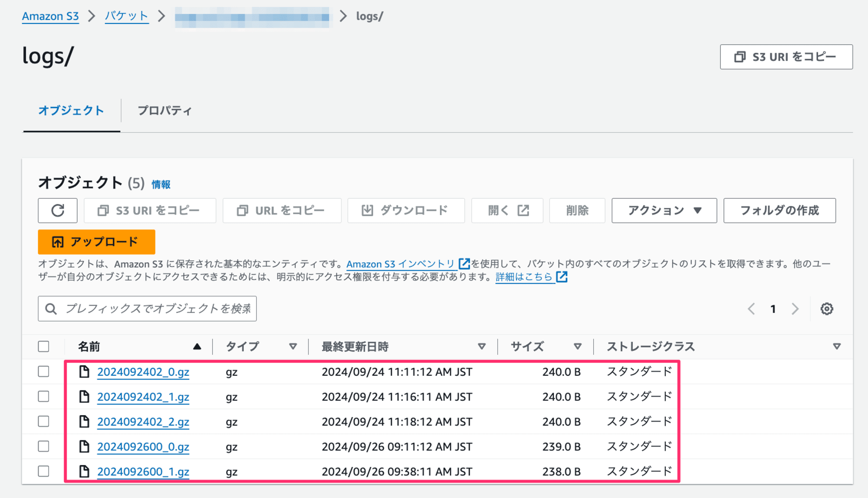
Task: Click date 2024/09/26 09:38:11 AM JST
Action: click(x=397, y=472)
